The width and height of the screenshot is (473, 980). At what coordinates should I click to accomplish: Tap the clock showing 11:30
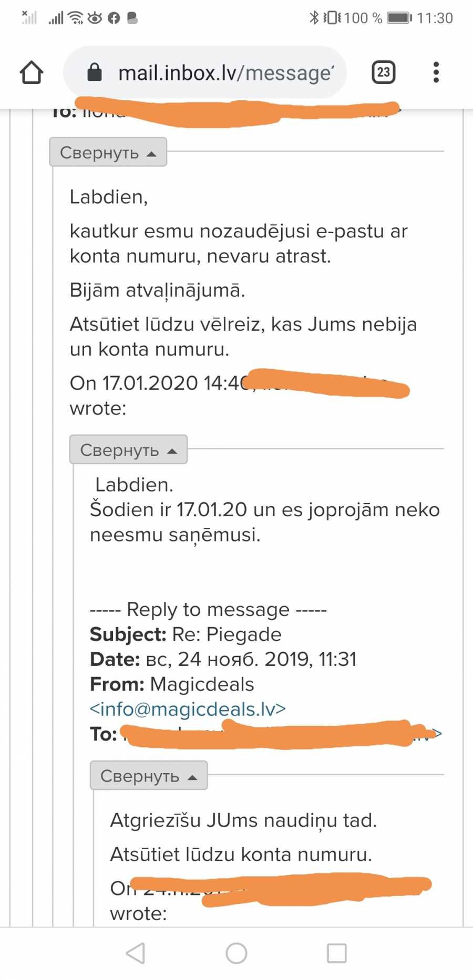pyautogui.click(x=435, y=18)
